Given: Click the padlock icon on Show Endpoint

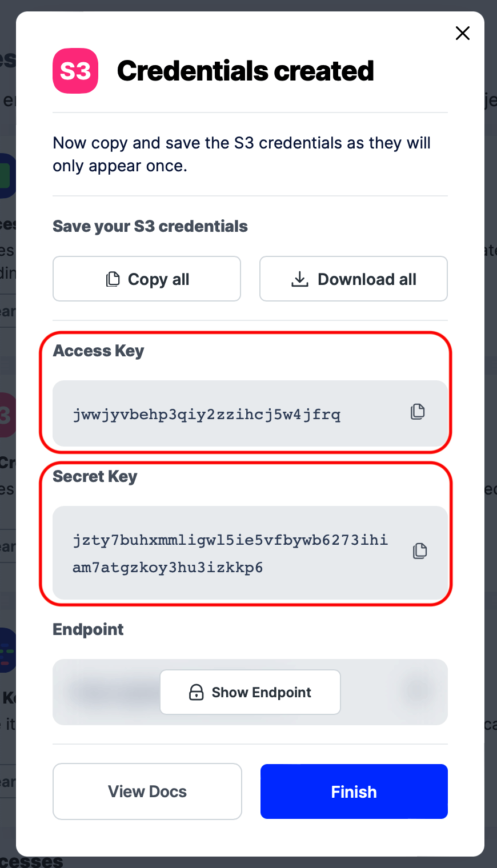Looking at the screenshot, I should [196, 692].
